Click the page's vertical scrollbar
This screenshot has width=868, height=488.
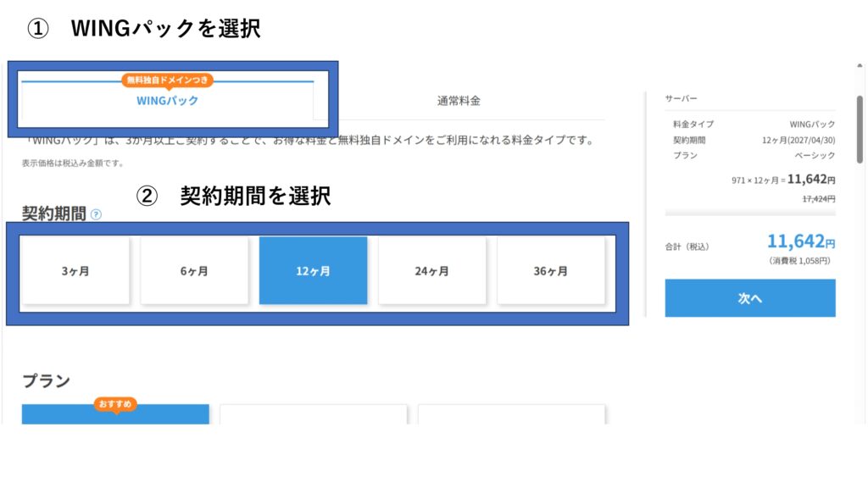(860, 127)
